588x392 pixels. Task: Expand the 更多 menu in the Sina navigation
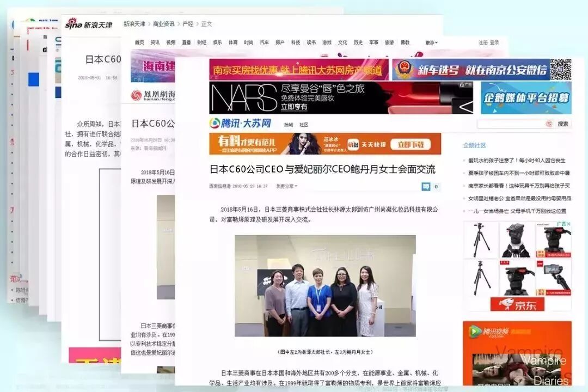click(x=431, y=43)
